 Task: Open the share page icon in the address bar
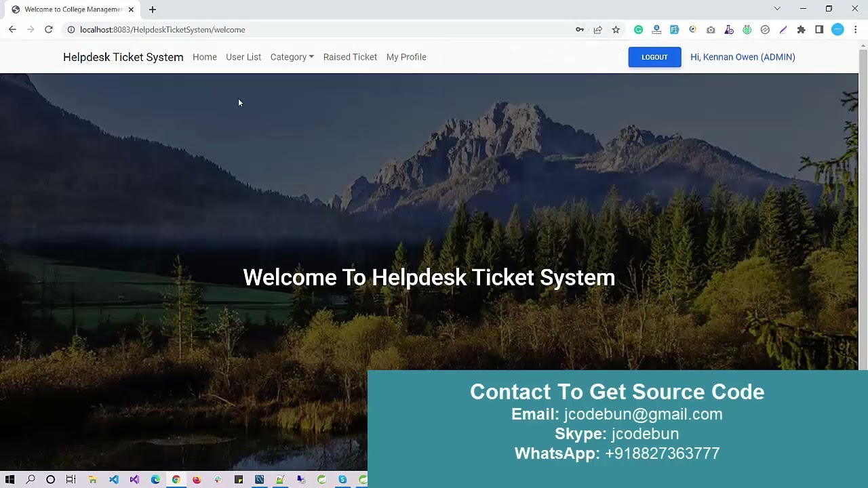[597, 30]
